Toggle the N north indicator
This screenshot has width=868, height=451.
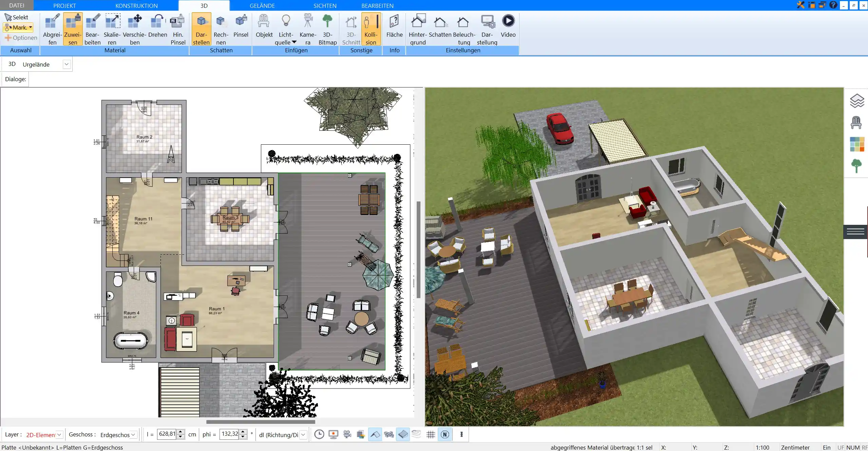(x=445, y=434)
